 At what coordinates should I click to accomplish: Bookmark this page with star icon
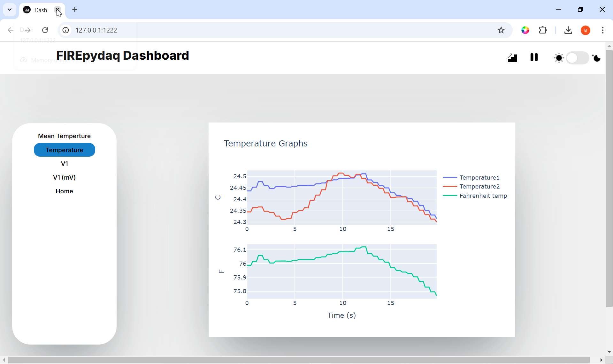501,30
